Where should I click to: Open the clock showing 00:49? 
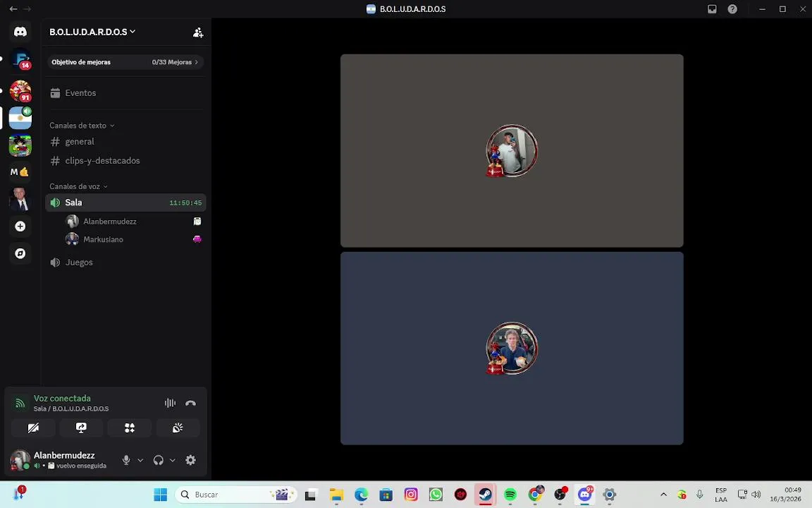[x=786, y=495]
